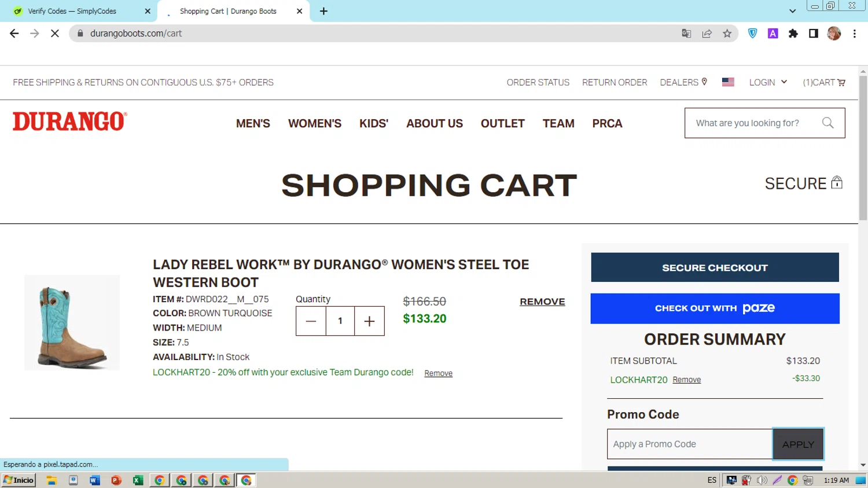Expand the tab search chevron

click(792, 11)
